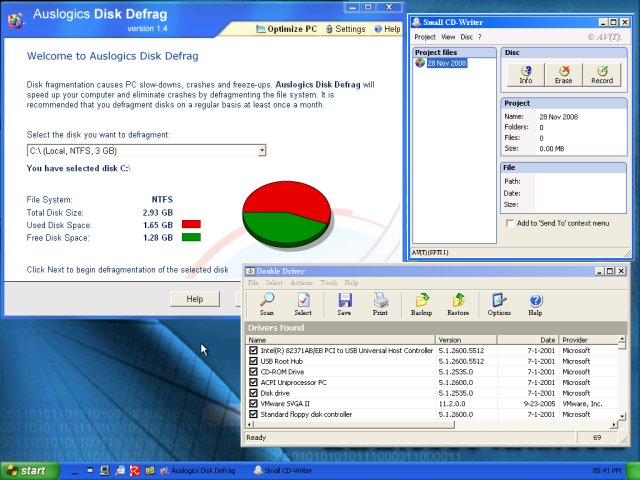Click the Restore icon in Double Driver

coord(458,304)
